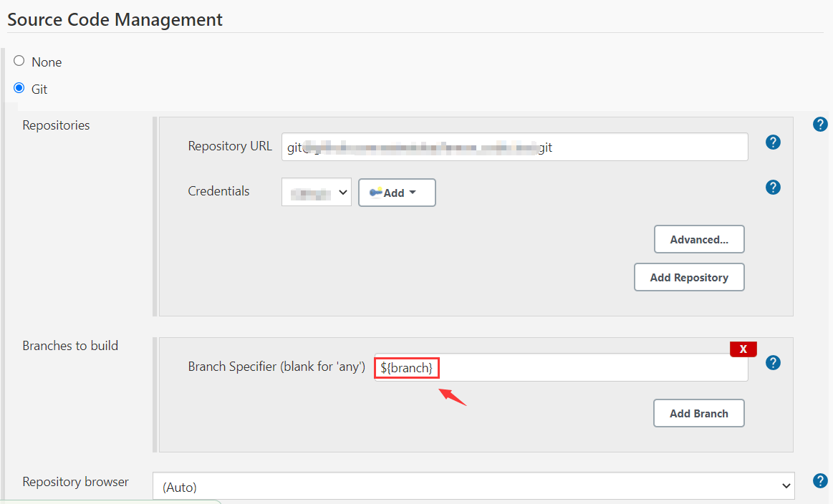Open the Add credentials dropdown caret

(413, 193)
